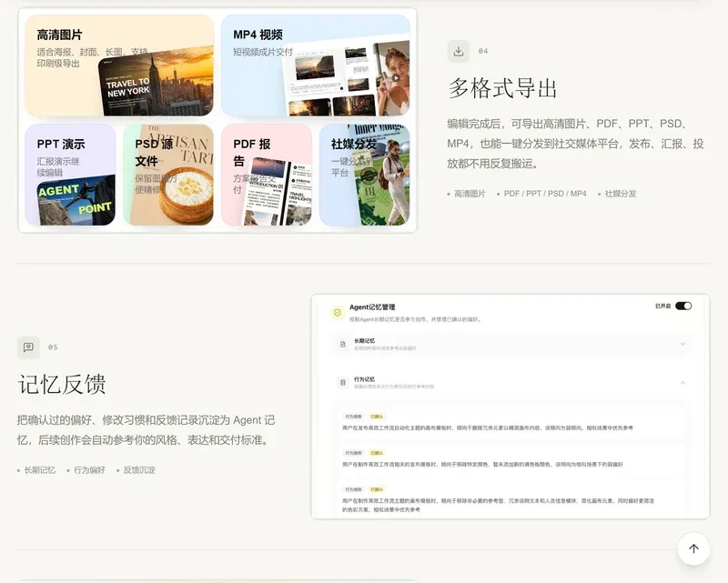Click the feedback chat icon beside number 05

(28, 347)
